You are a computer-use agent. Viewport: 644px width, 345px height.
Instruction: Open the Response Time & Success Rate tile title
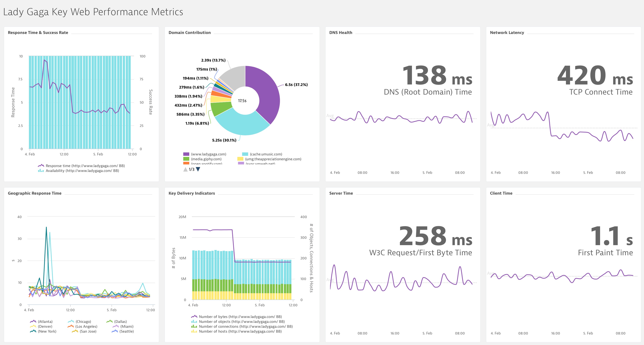point(38,32)
